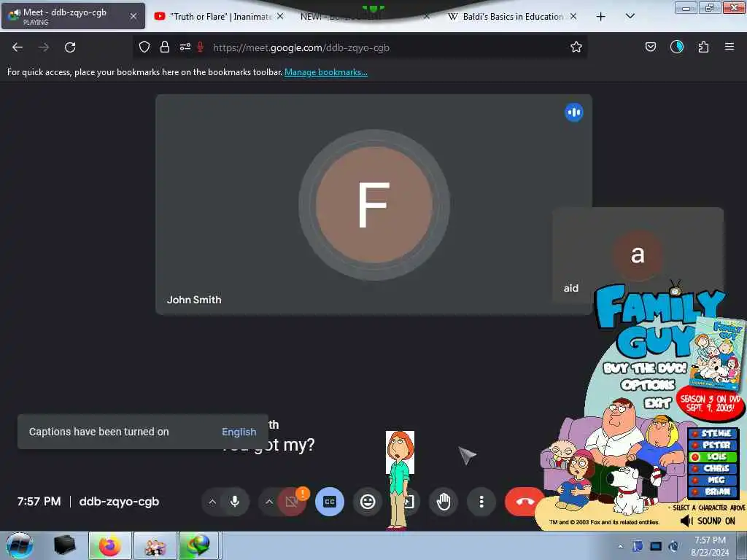This screenshot has height=560, width=747.
Task: Expand audio settings arrow beside microphone
Action: [212, 502]
